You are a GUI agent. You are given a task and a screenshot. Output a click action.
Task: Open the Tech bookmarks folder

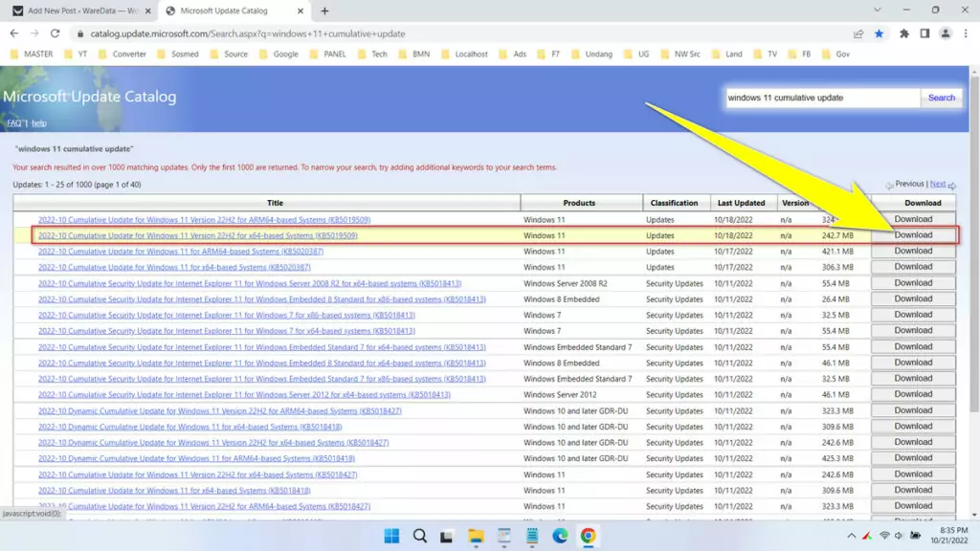pos(372,55)
